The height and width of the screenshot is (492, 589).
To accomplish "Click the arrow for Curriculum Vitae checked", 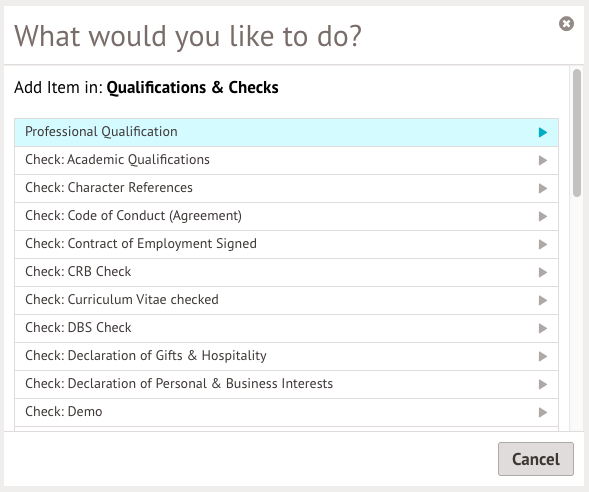I will pos(542,300).
